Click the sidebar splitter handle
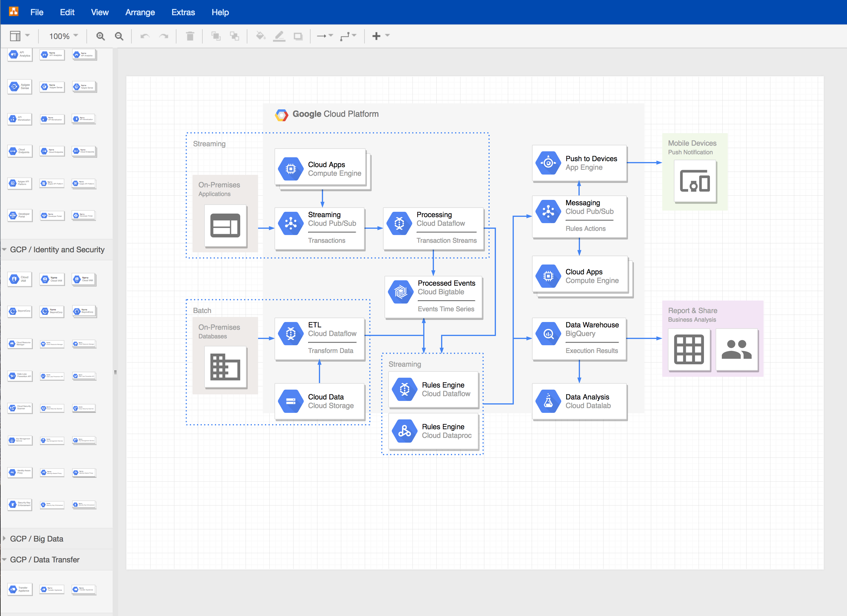The height and width of the screenshot is (616, 847). click(115, 372)
